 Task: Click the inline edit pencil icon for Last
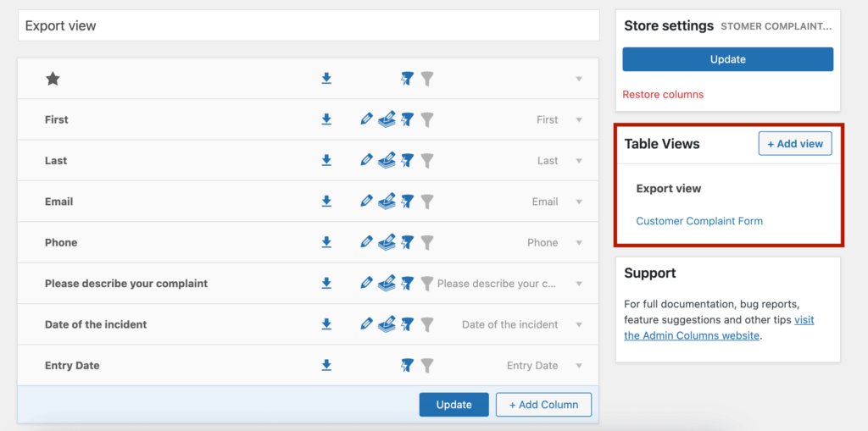point(366,160)
